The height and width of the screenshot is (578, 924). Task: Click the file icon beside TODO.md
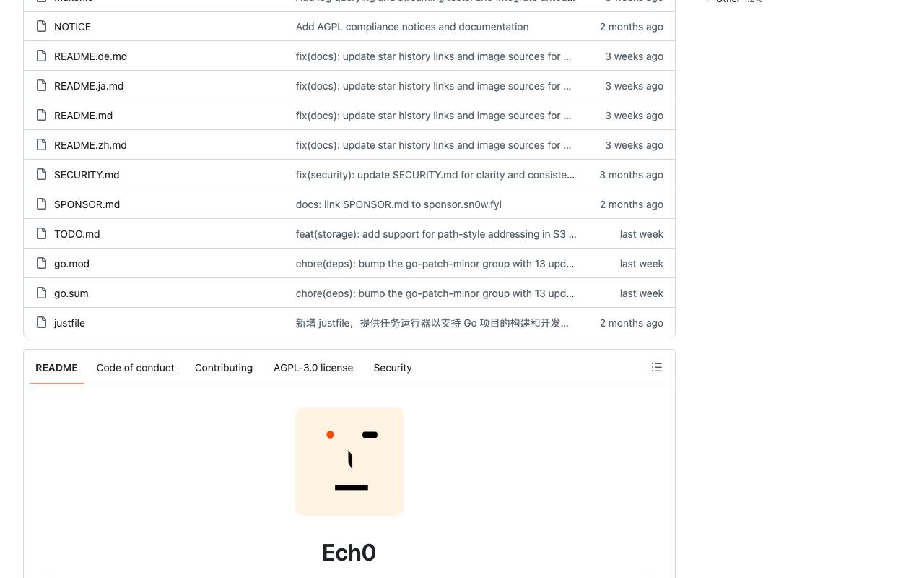42,234
